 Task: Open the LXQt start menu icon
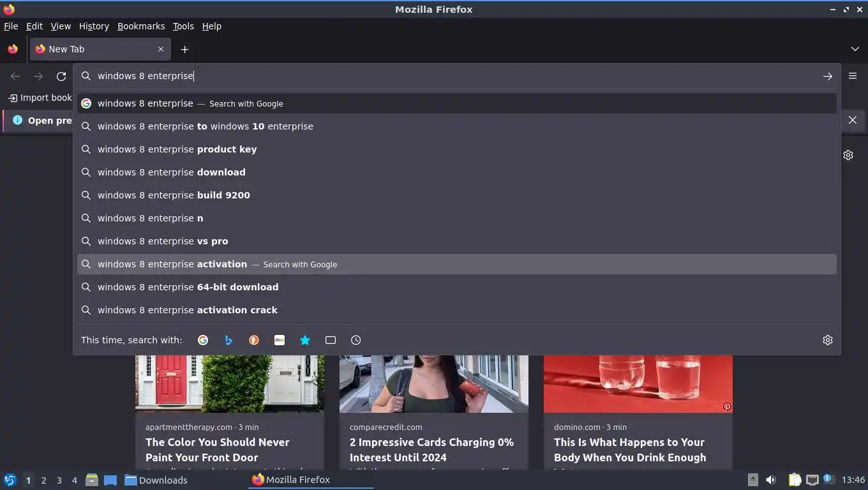pyautogui.click(x=10, y=480)
